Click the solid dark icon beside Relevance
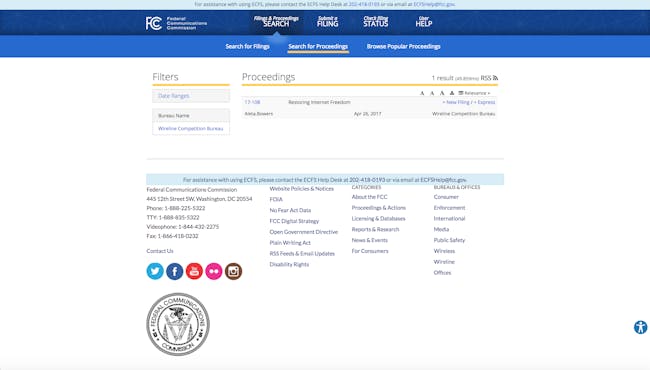This screenshot has height=370, width=650. (452, 93)
